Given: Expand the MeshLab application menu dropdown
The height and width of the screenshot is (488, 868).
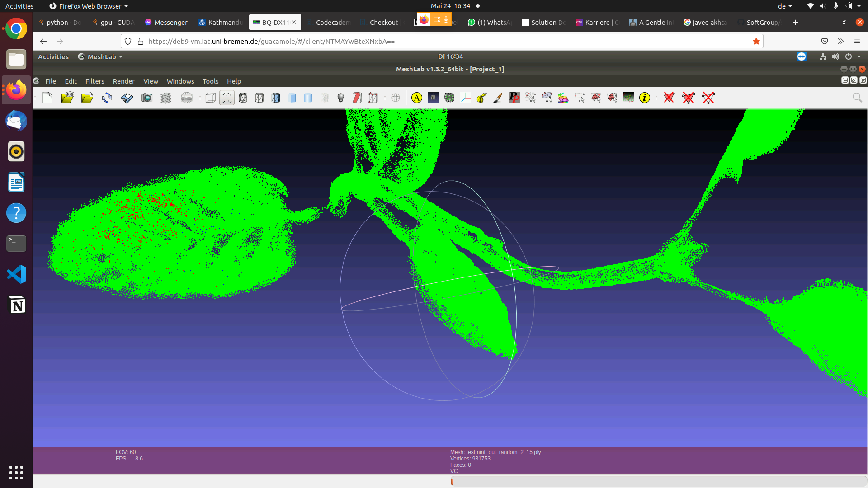Looking at the screenshot, I should [x=101, y=56].
